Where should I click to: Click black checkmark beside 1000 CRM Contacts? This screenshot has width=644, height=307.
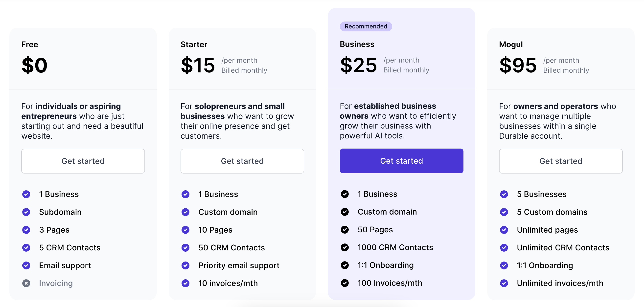(x=345, y=247)
